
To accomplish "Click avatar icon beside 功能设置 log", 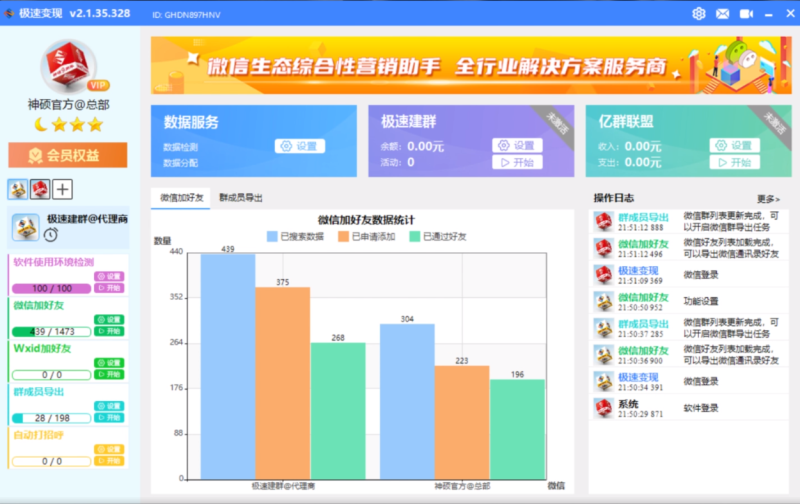I will pos(604,301).
